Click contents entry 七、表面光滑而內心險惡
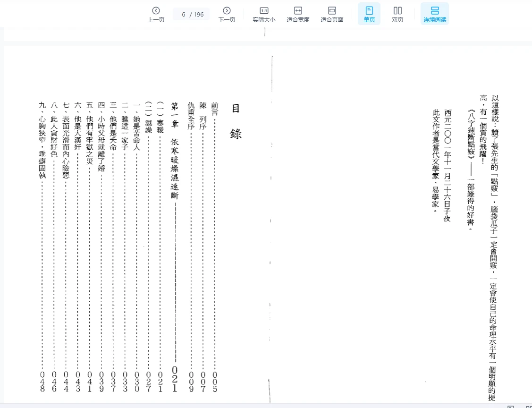Viewport: 532px width, 408px height. click(x=66, y=247)
